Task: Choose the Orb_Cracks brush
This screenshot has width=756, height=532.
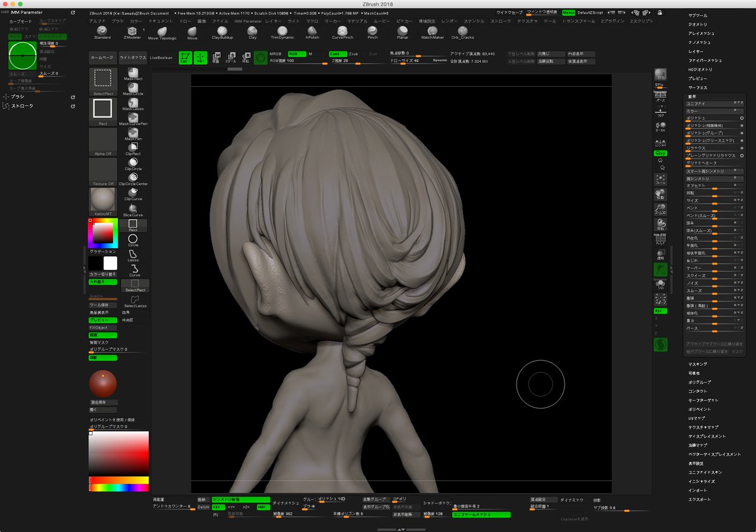Action: [462, 32]
